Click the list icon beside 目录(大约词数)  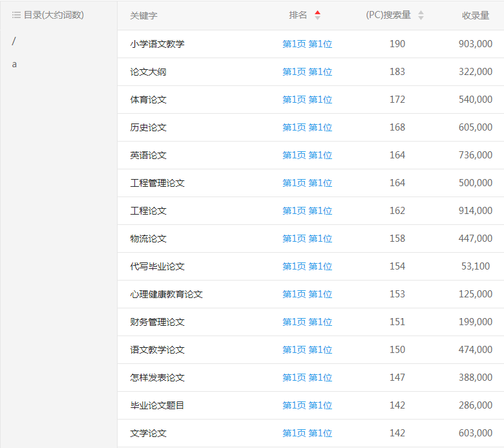(16, 15)
